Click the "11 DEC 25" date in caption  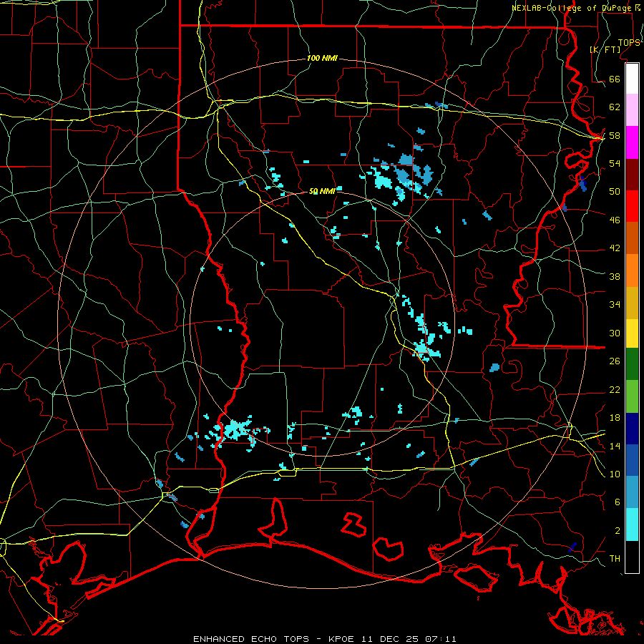[390, 639]
